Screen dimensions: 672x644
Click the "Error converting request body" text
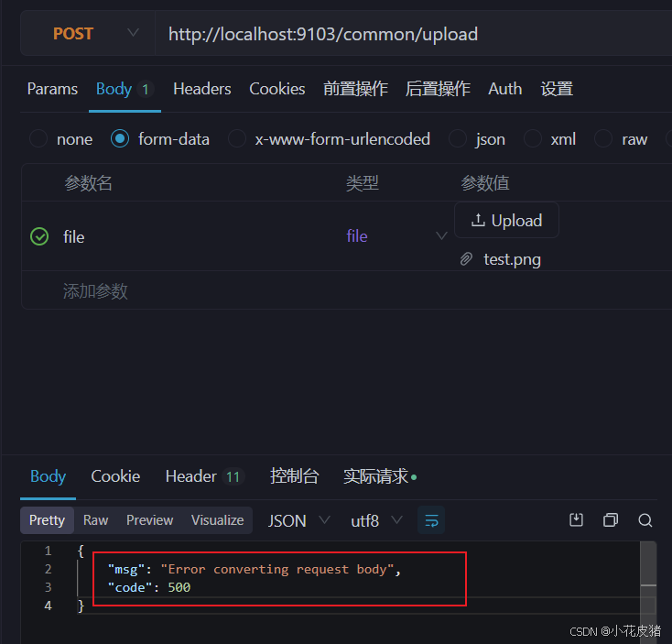click(277, 570)
